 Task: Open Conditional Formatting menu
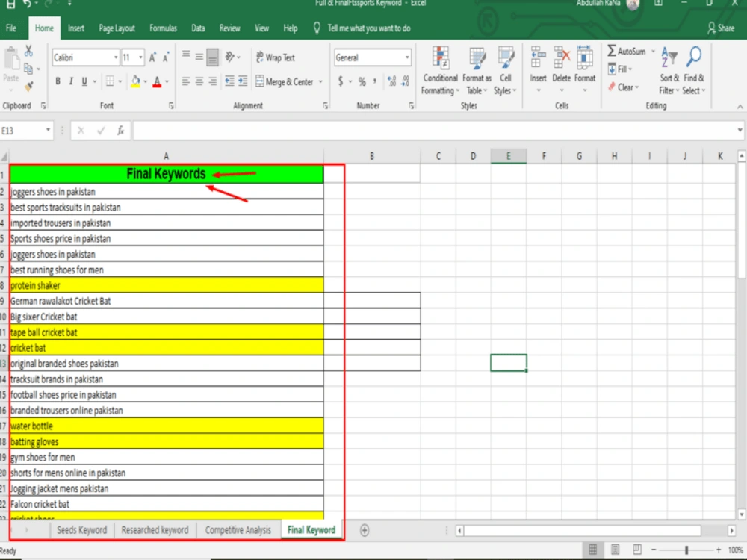point(440,70)
